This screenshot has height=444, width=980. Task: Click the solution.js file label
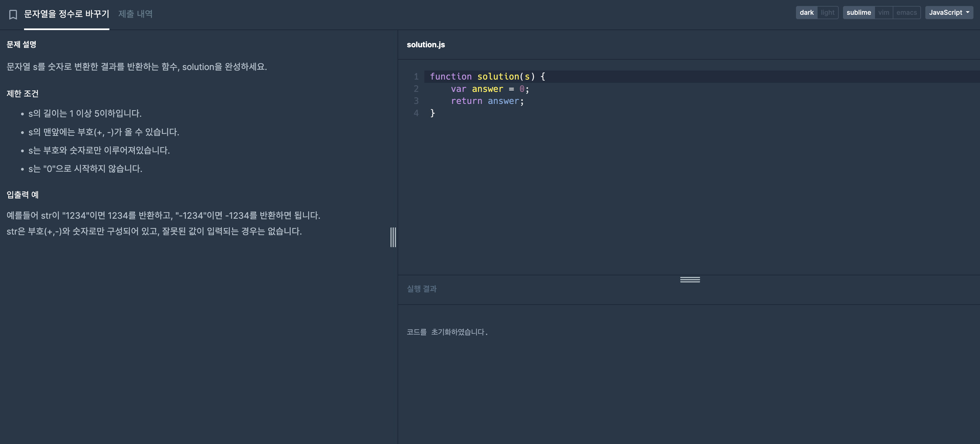click(x=426, y=45)
